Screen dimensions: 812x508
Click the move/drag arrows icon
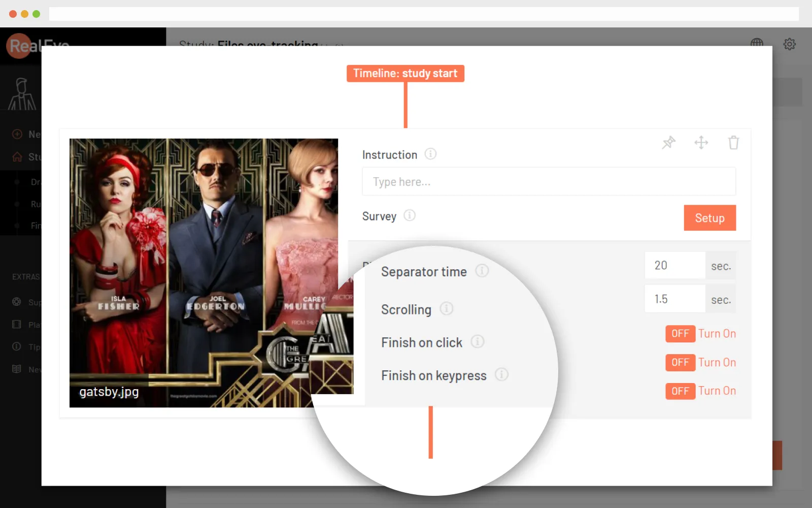pyautogui.click(x=701, y=143)
